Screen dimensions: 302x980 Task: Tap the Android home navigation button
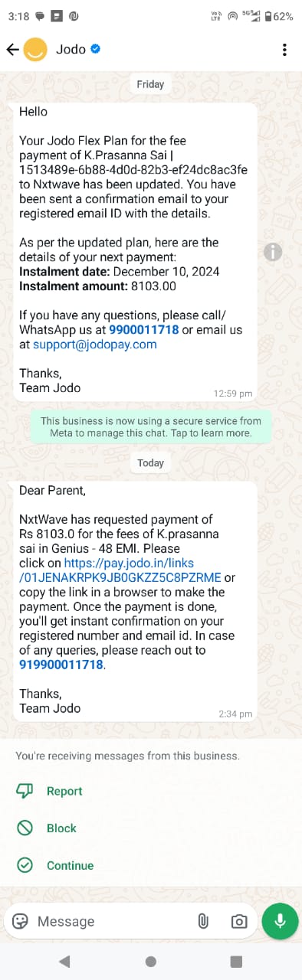pyautogui.click(x=151, y=961)
